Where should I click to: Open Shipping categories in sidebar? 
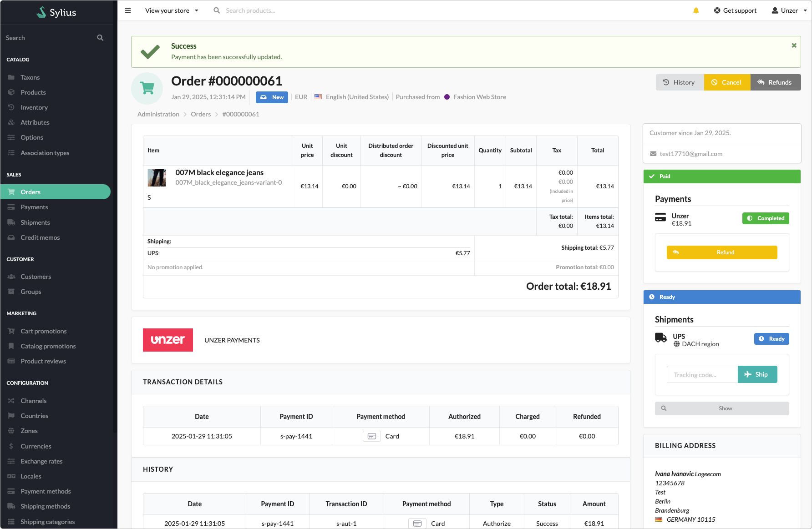(x=48, y=522)
